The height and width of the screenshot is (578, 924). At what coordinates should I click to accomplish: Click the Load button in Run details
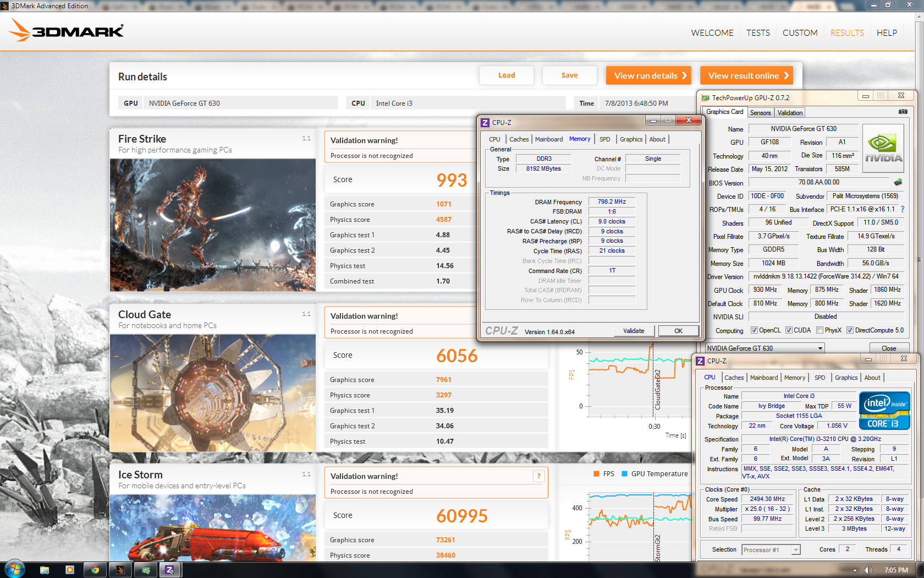click(507, 75)
